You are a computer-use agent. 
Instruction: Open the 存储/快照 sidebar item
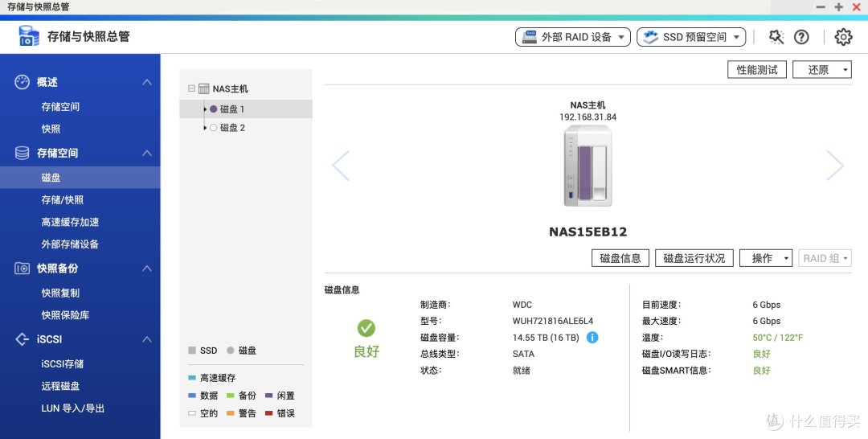tap(63, 200)
